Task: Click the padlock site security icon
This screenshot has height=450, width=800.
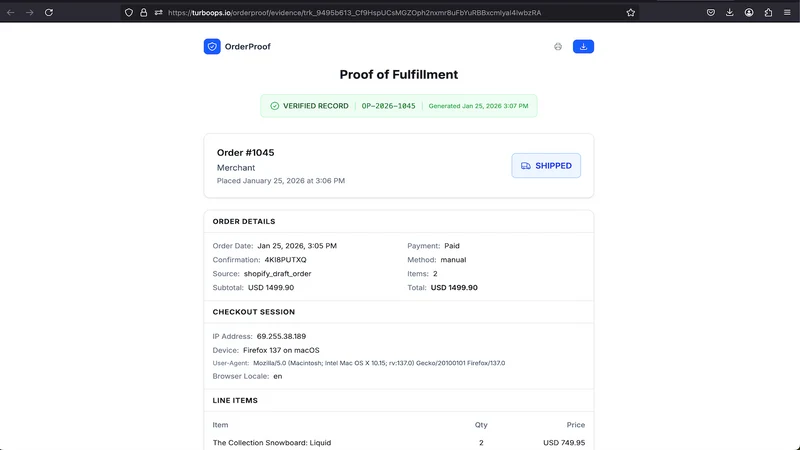Action: 143,12
